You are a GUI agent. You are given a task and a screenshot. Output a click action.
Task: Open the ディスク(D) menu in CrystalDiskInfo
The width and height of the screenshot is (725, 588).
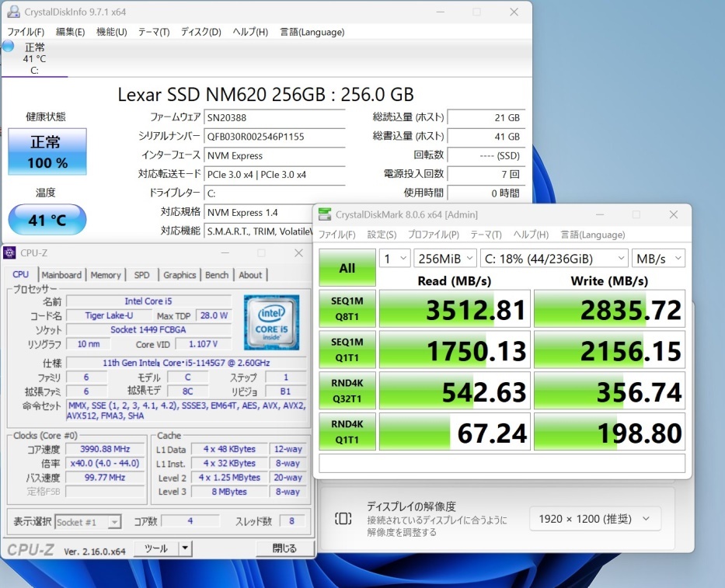click(x=200, y=32)
